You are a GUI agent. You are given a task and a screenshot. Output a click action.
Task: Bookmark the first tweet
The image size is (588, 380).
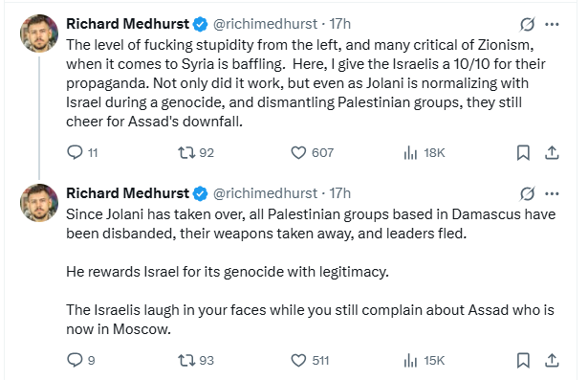coord(523,152)
